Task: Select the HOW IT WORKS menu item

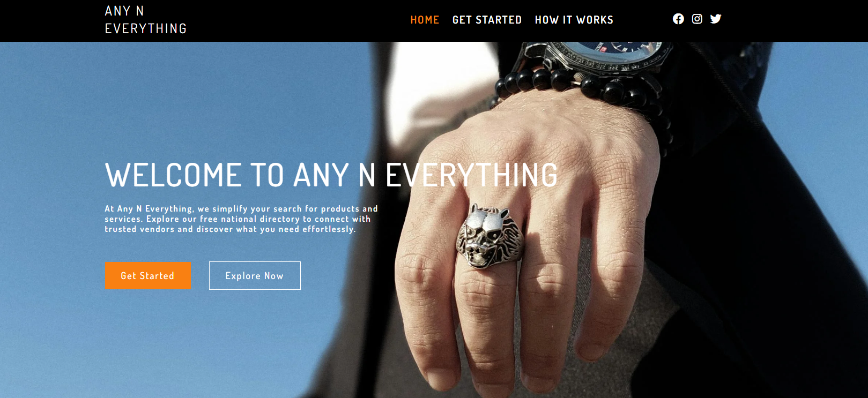Action: click(x=574, y=20)
